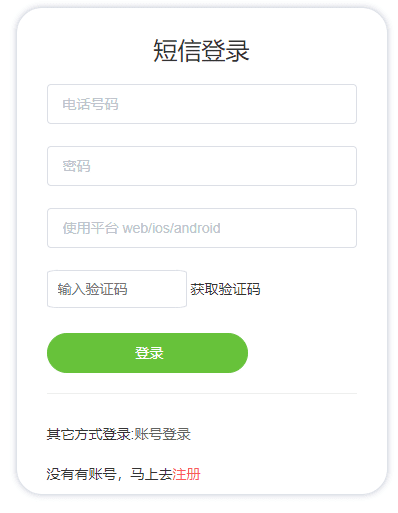Go to sign up via 注册
This screenshot has width=398, height=513.
(186, 474)
